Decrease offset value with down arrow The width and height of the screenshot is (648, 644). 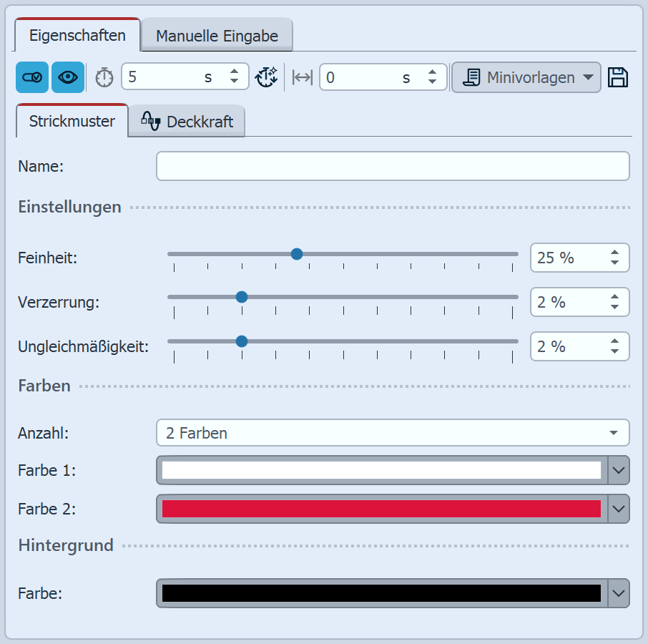click(x=432, y=82)
